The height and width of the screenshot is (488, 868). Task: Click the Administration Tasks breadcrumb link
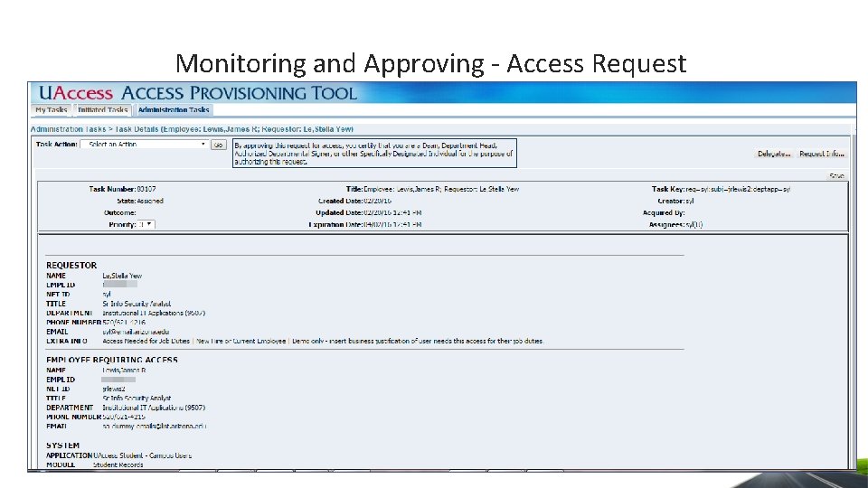(68, 129)
